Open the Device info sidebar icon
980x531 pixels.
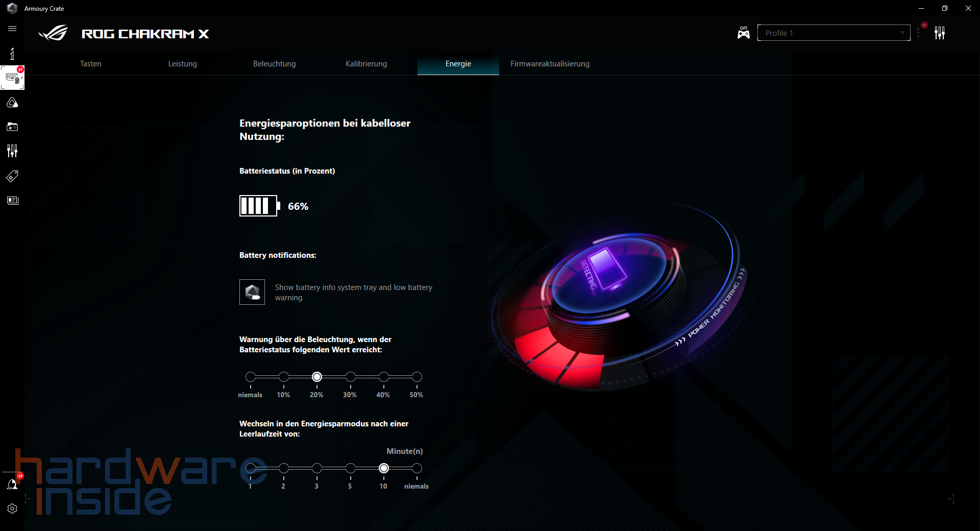click(x=12, y=54)
